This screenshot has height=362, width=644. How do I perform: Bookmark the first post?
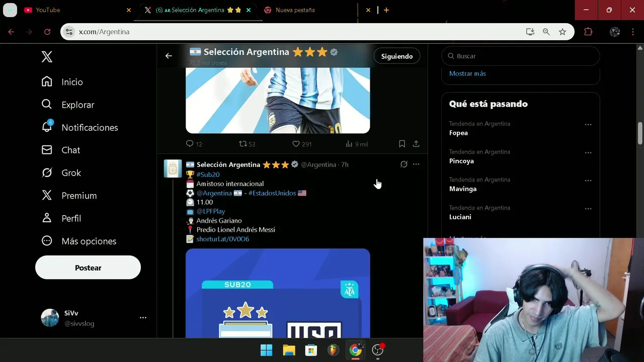point(402,144)
